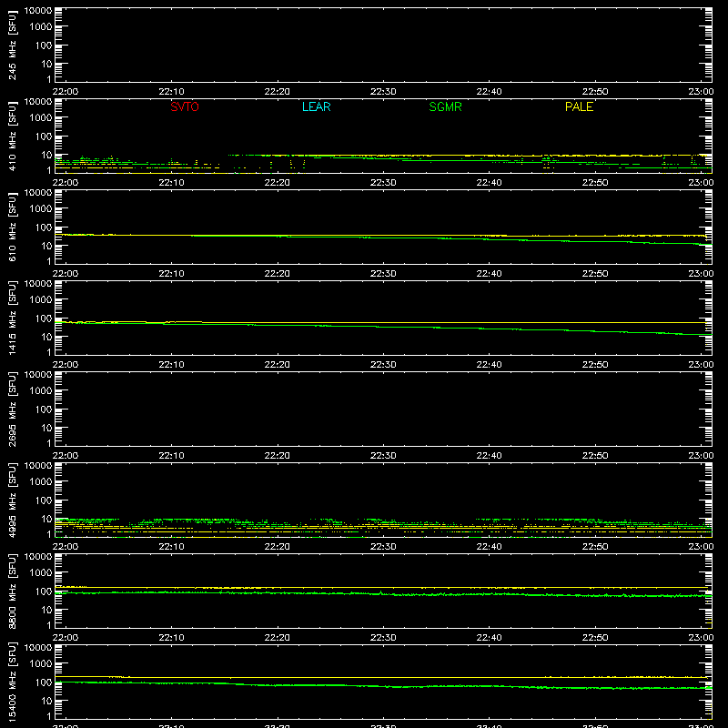728x728 pixels.
Task: Click the red SVTO station legend label
Action: pos(185,106)
